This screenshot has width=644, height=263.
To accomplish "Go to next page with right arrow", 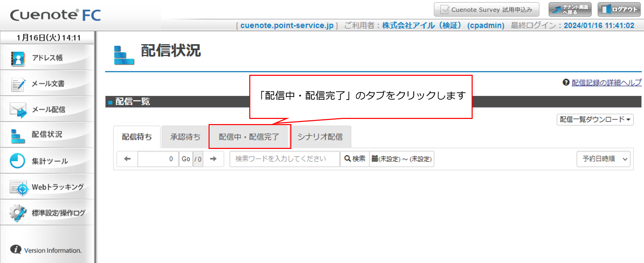I will tap(213, 159).
